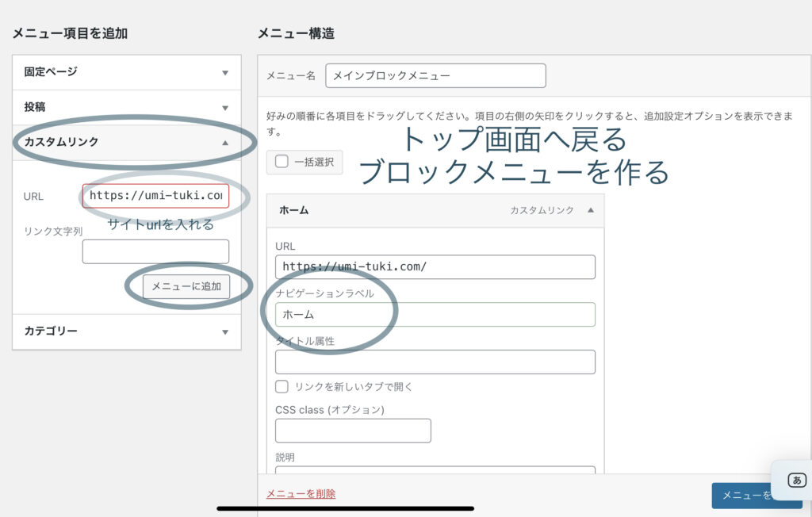Tap the home indicator bar at the bottom
This screenshot has height=517, width=812.
click(345, 508)
